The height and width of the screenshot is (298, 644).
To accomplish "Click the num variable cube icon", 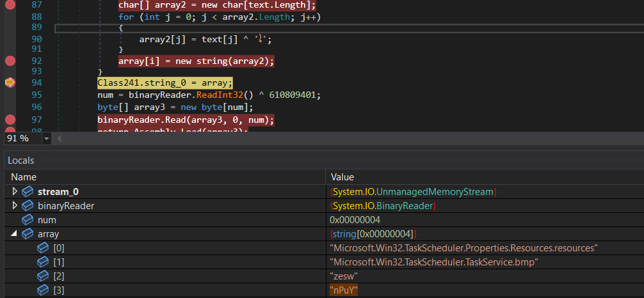I will pyautogui.click(x=28, y=219).
